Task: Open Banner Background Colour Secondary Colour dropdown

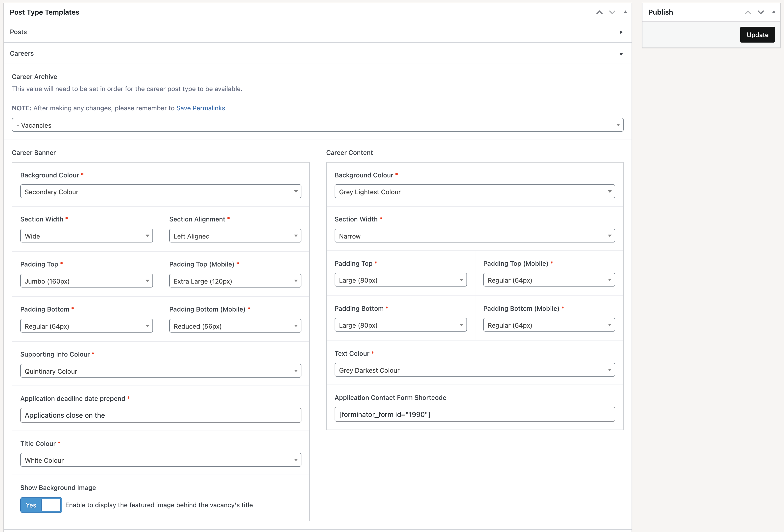Action: [x=161, y=192]
